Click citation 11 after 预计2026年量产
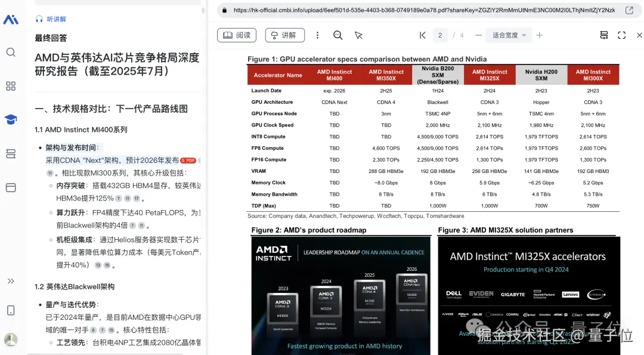Screen dimensions: 644x355 (x=49, y=174)
